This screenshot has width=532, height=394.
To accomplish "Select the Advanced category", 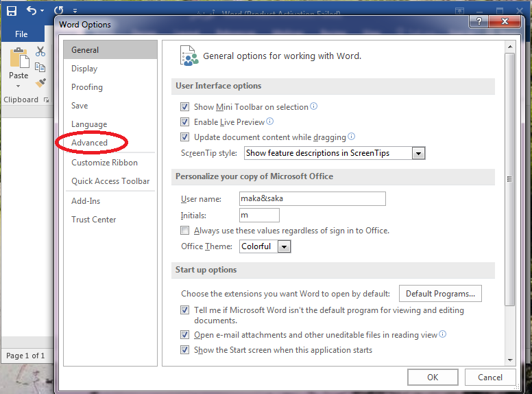I will click(x=110, y=143).
